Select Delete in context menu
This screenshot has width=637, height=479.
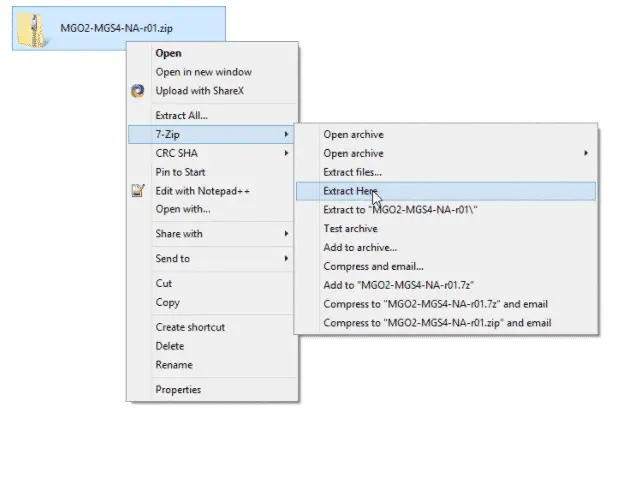pos(213,346)
